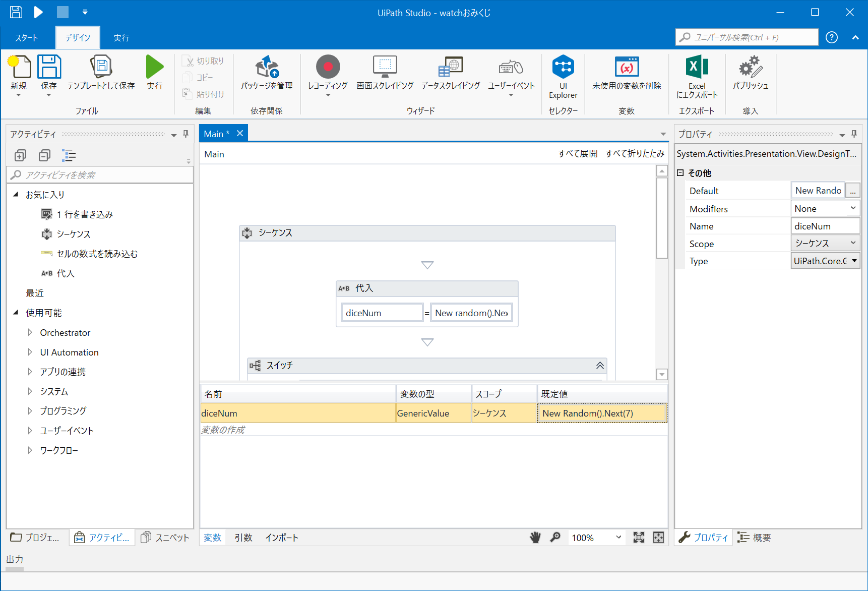
Task: Open the help question mark icon
Action: click(832, 37)
